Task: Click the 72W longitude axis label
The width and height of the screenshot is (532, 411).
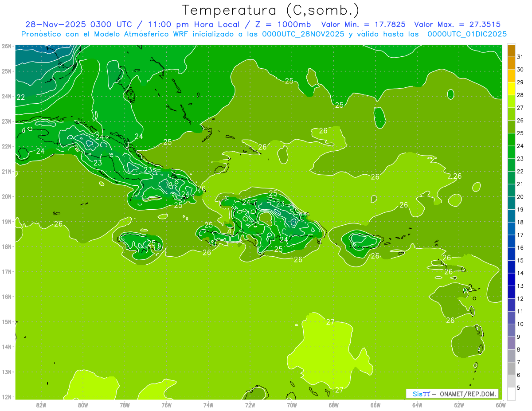Action: tap(250, 405)
